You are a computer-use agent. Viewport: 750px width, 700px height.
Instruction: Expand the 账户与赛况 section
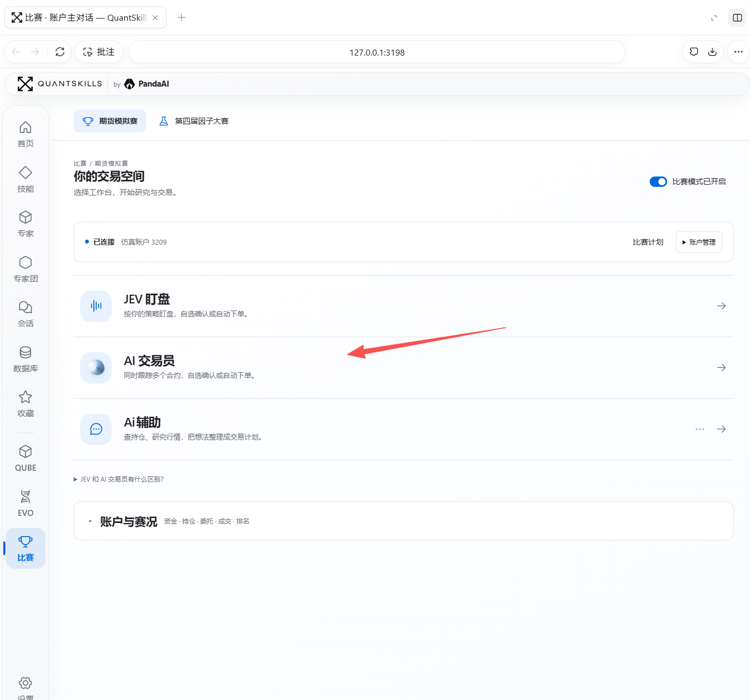(x=403, y=521)
